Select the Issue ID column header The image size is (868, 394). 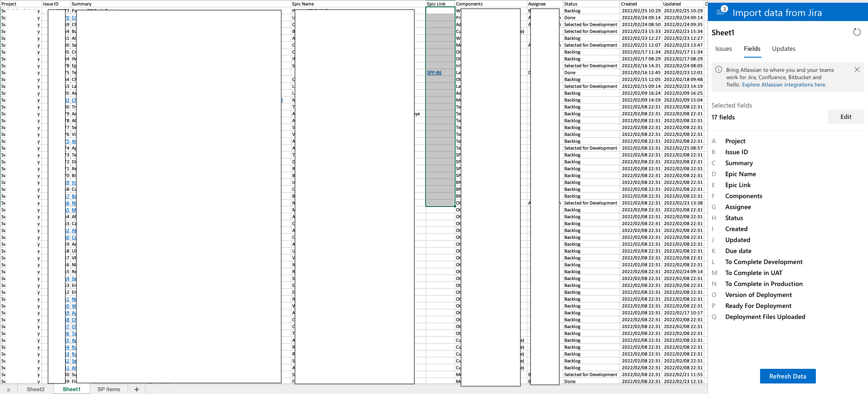(x=56, y=4)
